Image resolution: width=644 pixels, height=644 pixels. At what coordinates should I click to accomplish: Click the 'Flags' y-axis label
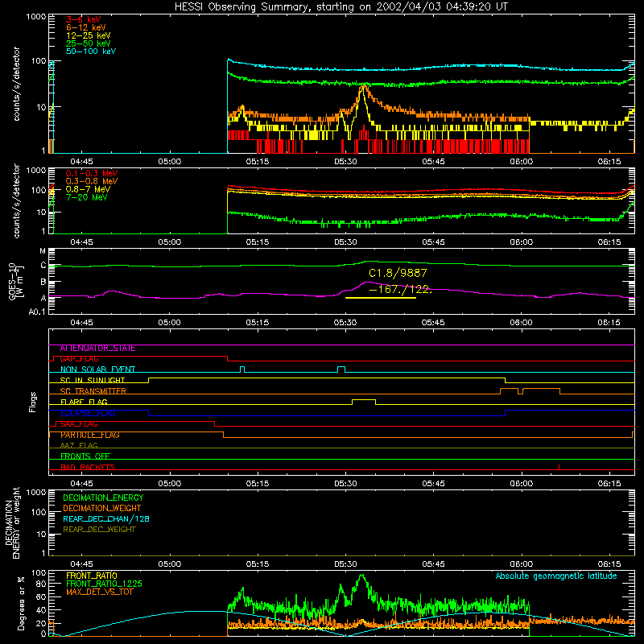click(33, 402)
